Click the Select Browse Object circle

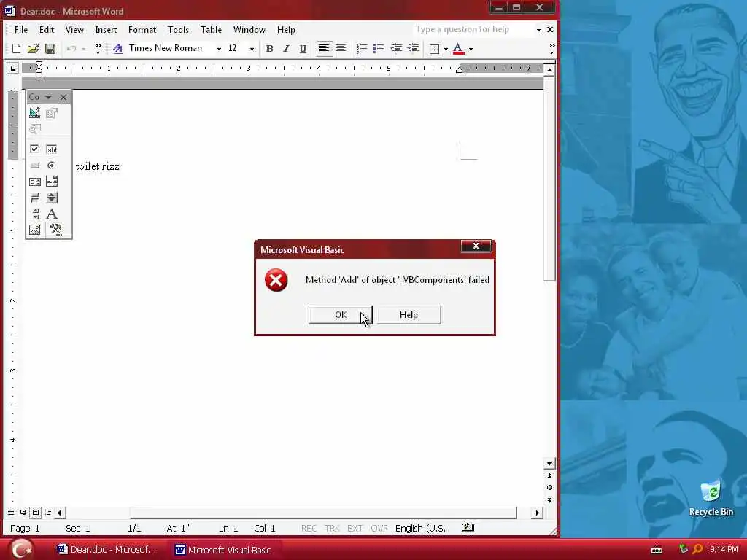click(x=549, y=488)
